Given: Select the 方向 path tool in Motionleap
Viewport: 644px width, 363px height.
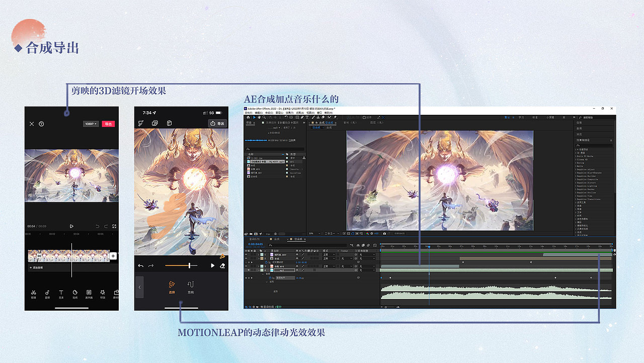Looking at the screenshot, I should click(x=191, y=287).
